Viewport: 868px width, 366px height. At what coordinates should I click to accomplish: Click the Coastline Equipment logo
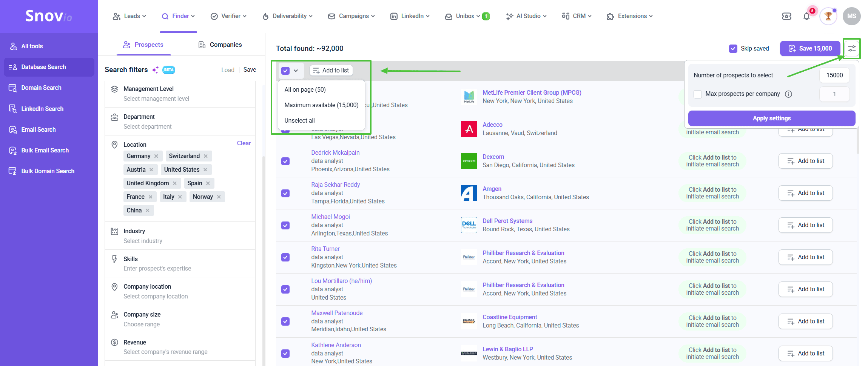point(469,321)
